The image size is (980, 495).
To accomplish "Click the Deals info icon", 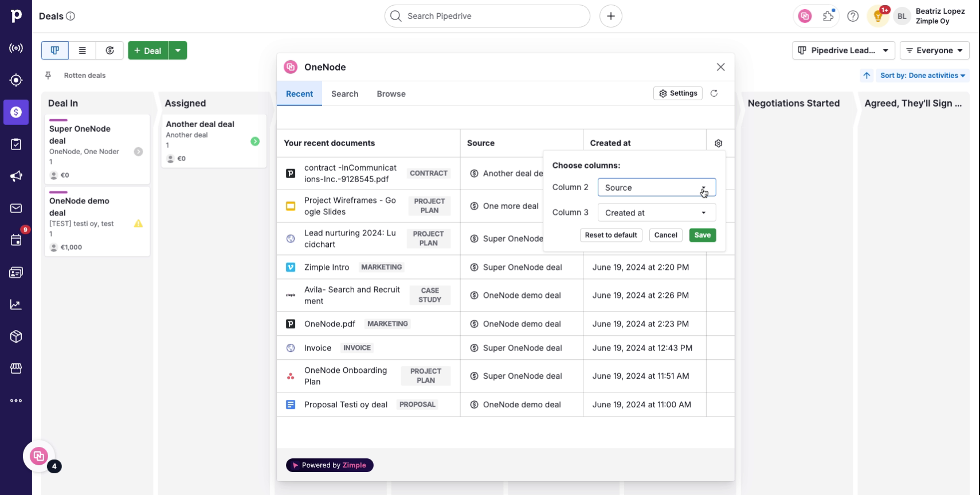I will [70, 16].
